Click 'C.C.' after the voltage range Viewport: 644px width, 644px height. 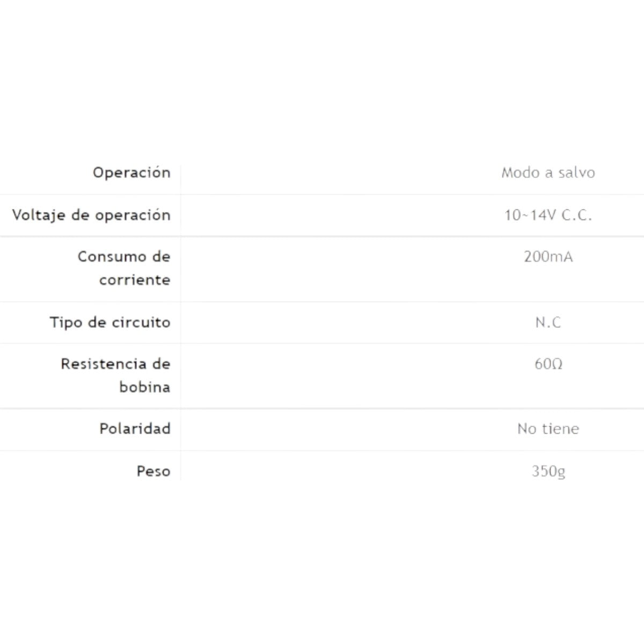coord(576,215)
